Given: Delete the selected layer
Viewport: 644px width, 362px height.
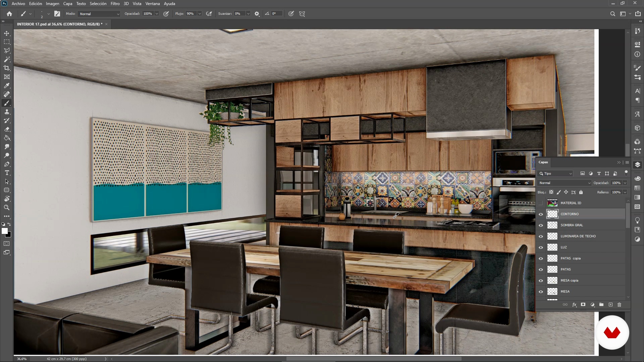Looking at the screenshot, I should (620, 305).
